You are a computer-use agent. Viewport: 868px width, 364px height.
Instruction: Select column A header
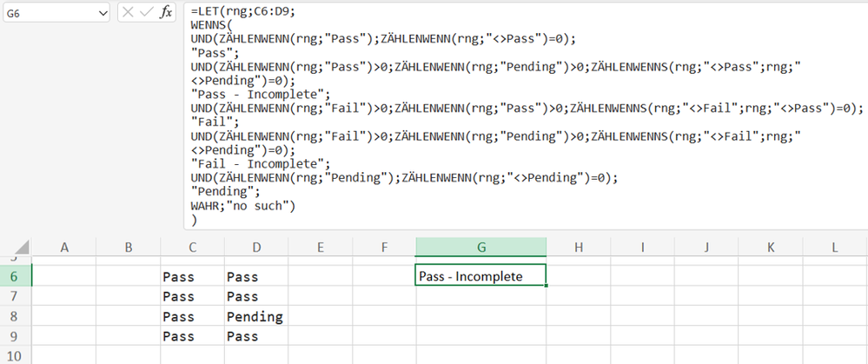(x=64, y=248)
